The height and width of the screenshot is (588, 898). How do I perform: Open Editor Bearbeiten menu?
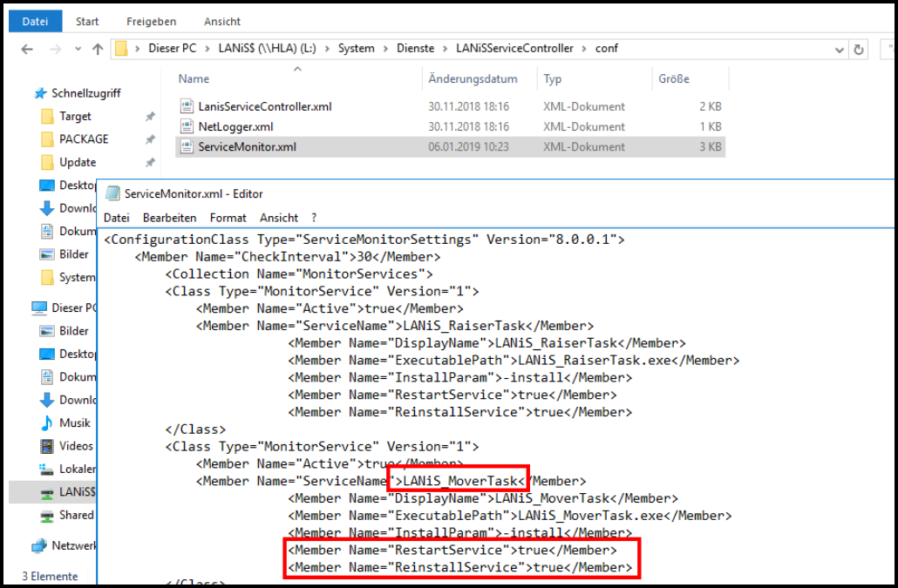[169, 218]
